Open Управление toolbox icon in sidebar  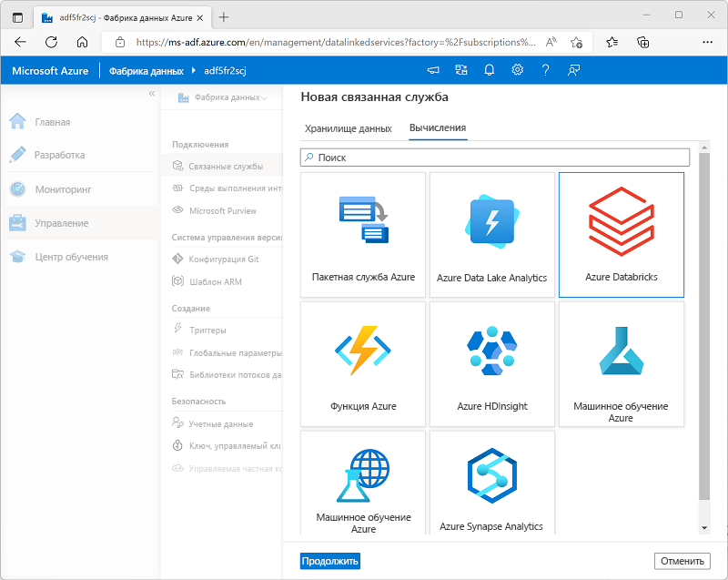[17, 223]
